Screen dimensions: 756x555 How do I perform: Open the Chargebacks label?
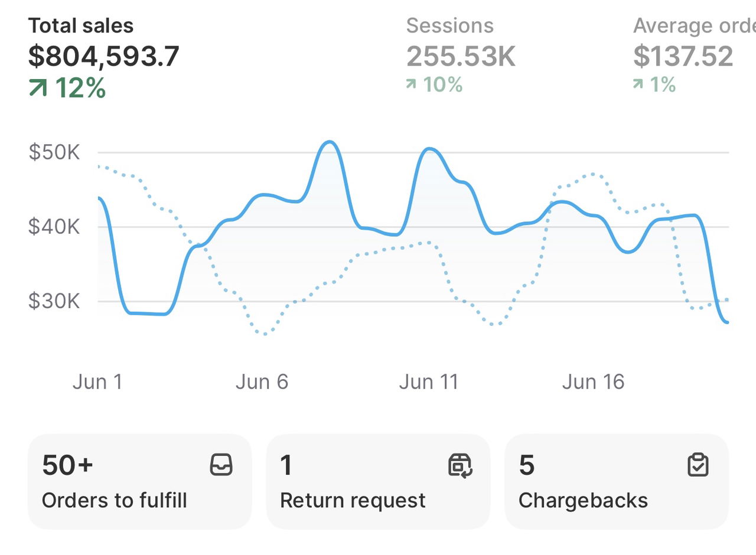click(x=583, y=501)
